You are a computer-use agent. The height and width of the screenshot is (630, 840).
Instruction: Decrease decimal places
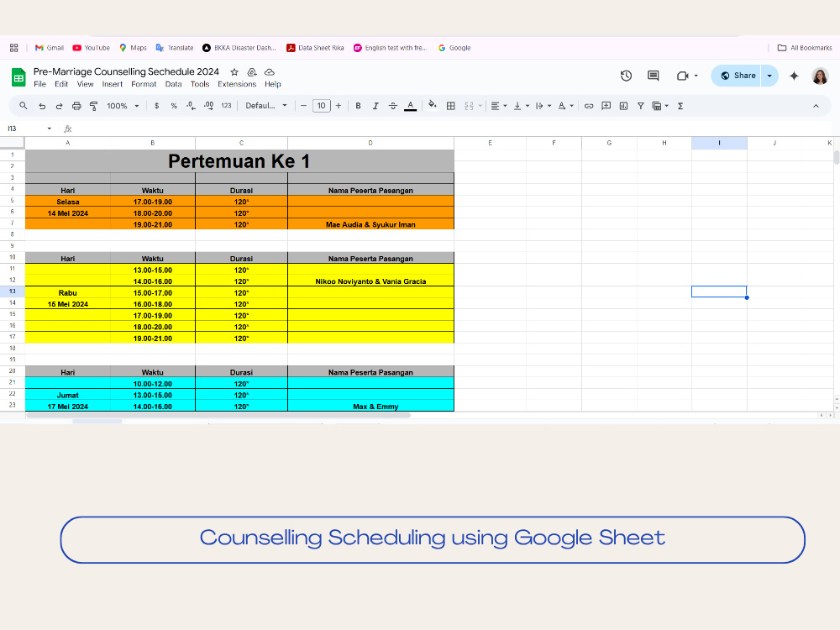(191, 106)
